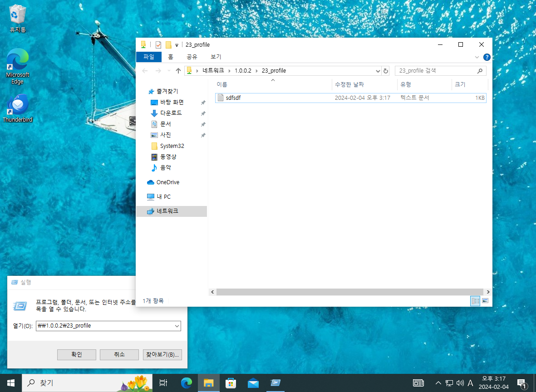Open File Explorer taskbar icon

(208, 383)
